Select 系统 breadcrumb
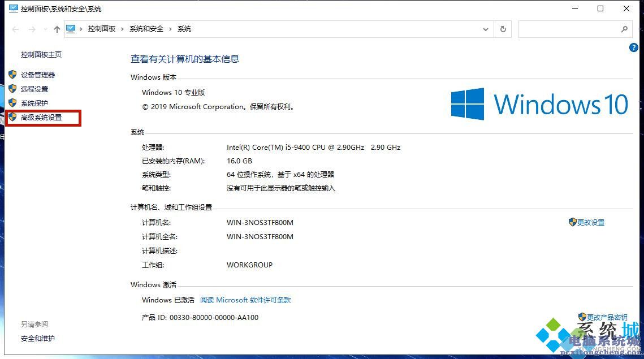 tap(184, 29)
